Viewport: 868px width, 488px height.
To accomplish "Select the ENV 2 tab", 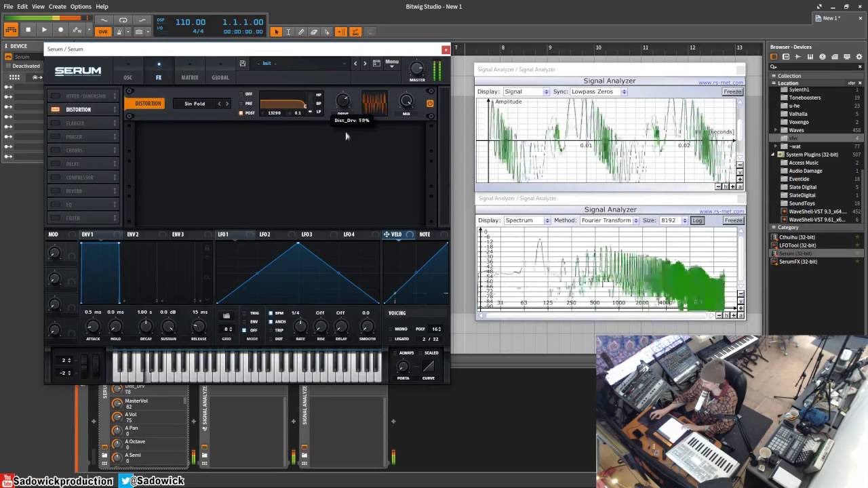I will (132, 235).
